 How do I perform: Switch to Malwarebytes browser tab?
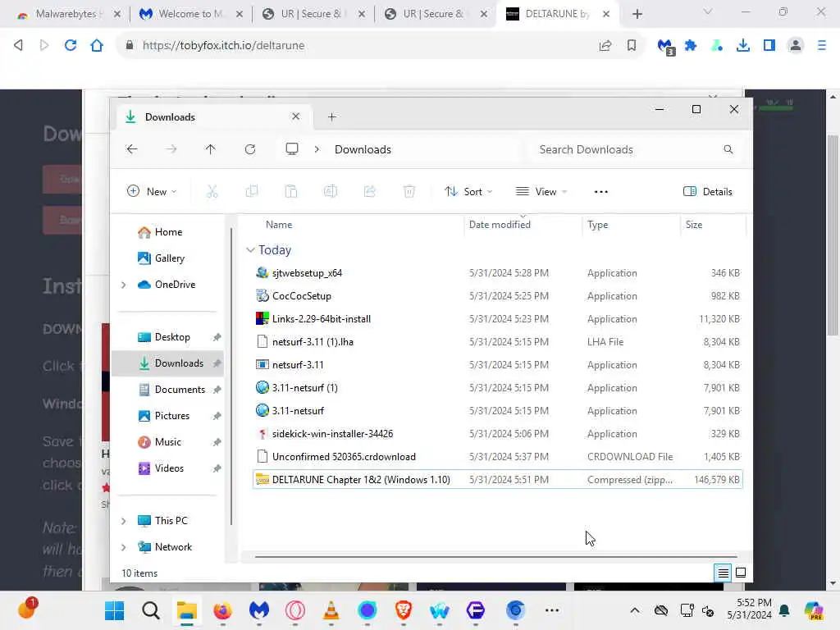click(x=69, y=14)
